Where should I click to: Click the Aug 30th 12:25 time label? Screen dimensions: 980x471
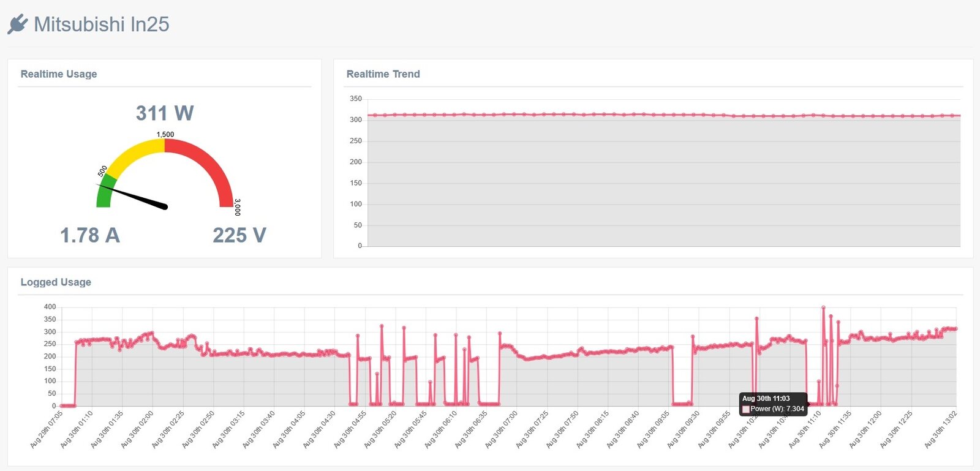click(896, 430)
